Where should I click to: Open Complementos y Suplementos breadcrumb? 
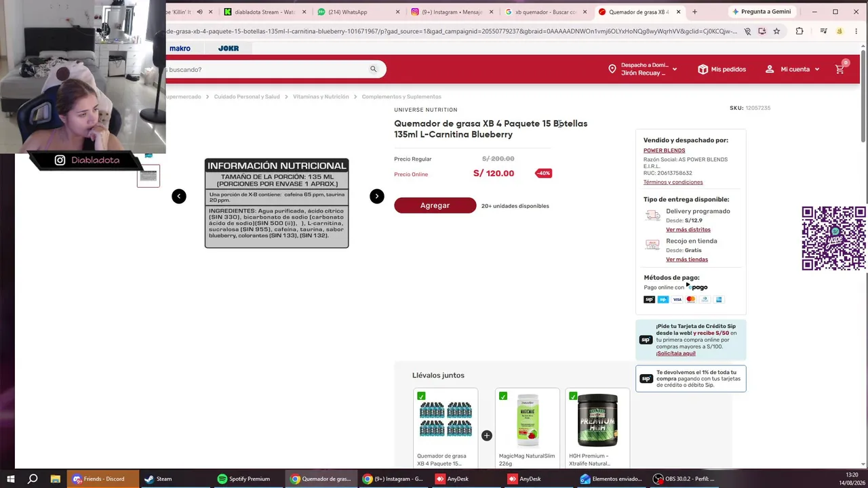pos(401,97)
